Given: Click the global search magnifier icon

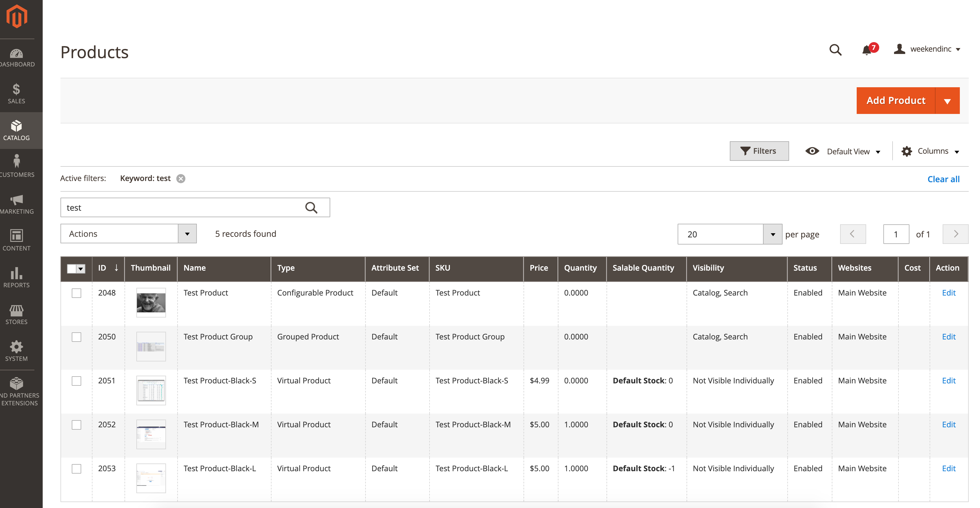Looking at the screenshot, I should coord(835,50).
